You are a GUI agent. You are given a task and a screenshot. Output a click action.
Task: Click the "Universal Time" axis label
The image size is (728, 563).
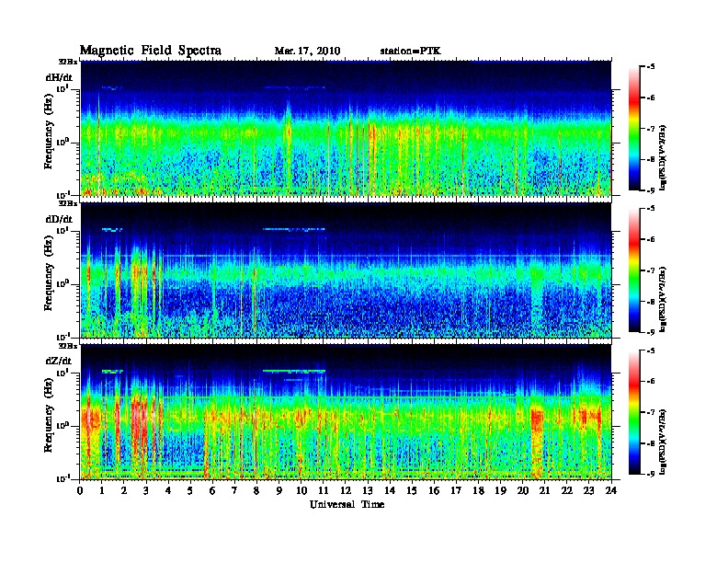[347, 504]
